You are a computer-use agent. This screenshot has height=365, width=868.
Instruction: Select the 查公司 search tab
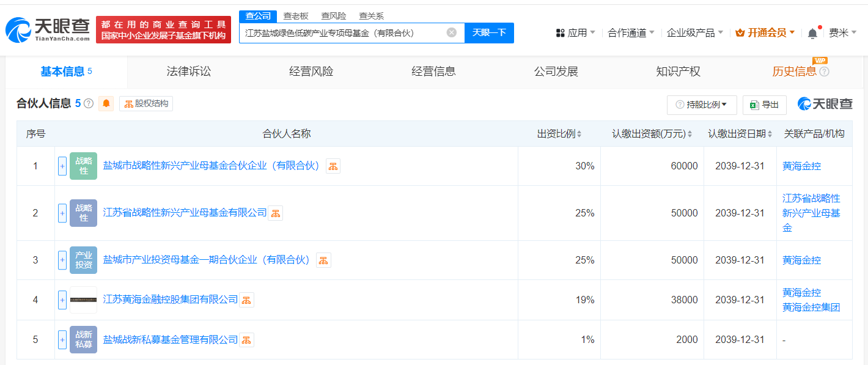coord(258,17)
